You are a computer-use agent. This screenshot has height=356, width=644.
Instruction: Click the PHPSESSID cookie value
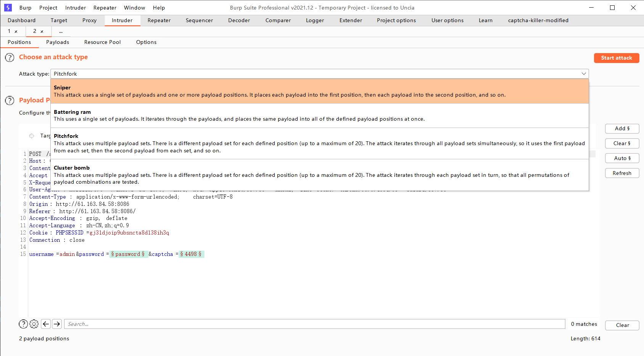pos(129,233)
